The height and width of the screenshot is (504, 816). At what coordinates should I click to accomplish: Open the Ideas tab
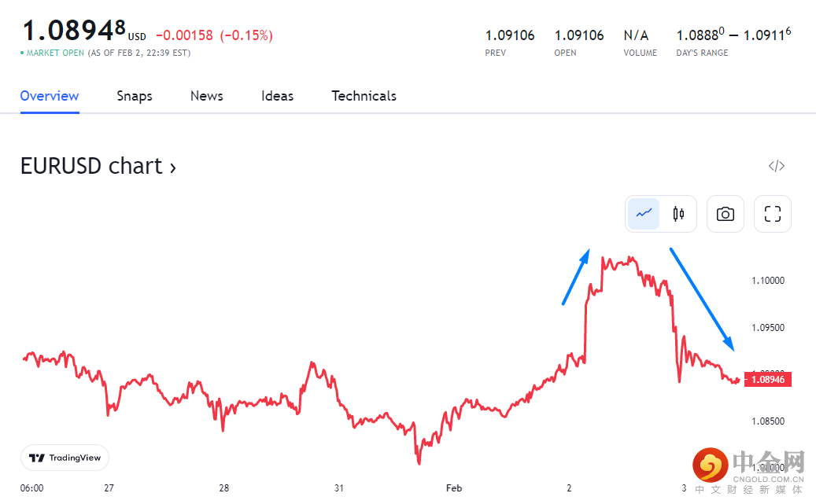tap(277, 96)
